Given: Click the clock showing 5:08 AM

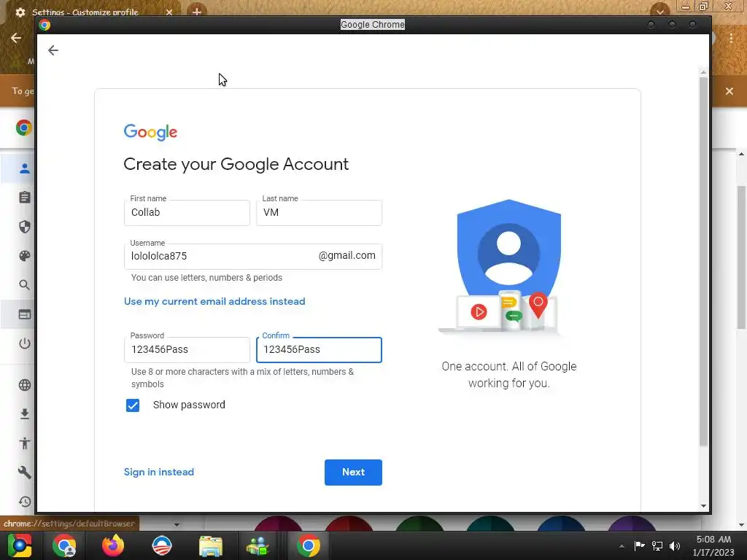Looking at the screenshot, I should (713, 540).
